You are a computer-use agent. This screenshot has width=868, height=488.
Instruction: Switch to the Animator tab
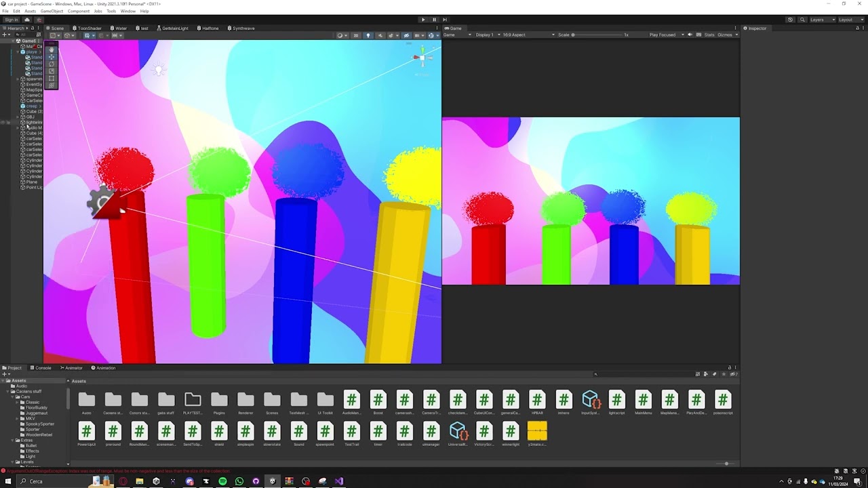[x=71, y=368]
